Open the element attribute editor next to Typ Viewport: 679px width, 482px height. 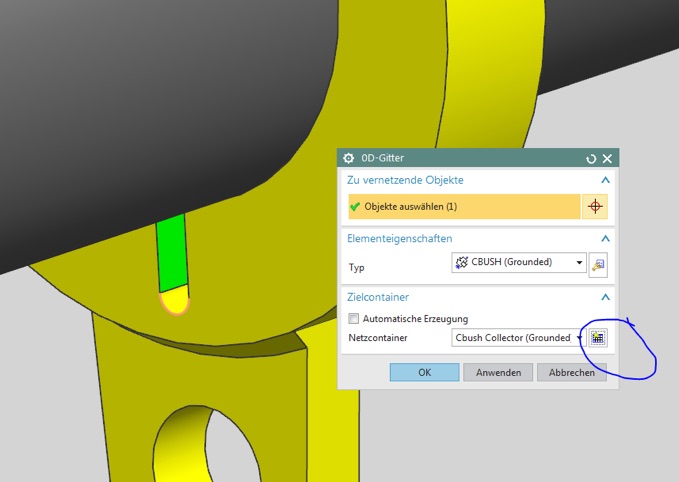coord(598,265)
